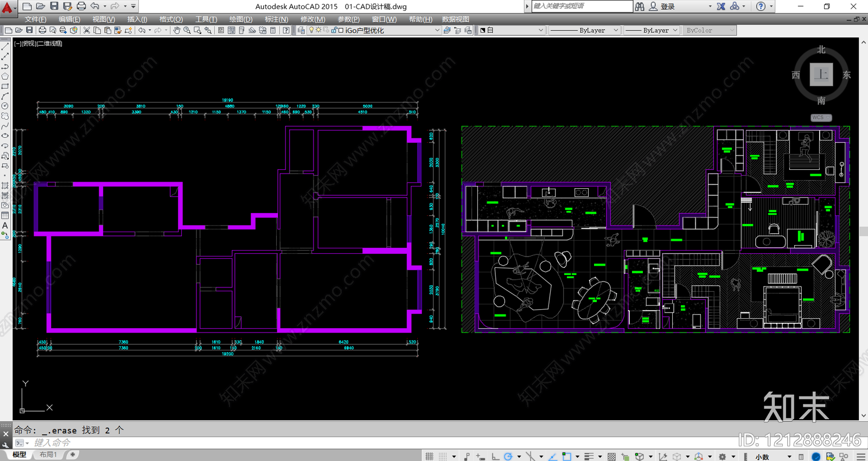Open the 修改(M) menu
The width and height of the screenshot is (868, 461).
(x=313, y=20)
